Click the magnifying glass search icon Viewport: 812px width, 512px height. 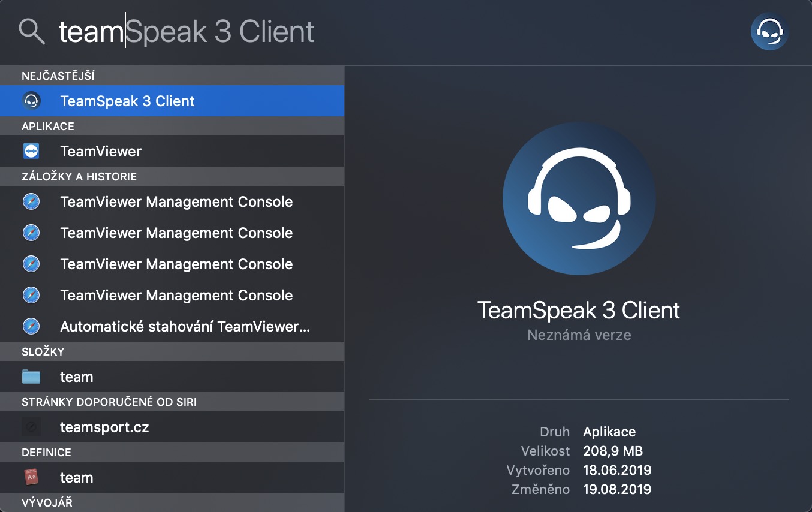coord(32,31)
